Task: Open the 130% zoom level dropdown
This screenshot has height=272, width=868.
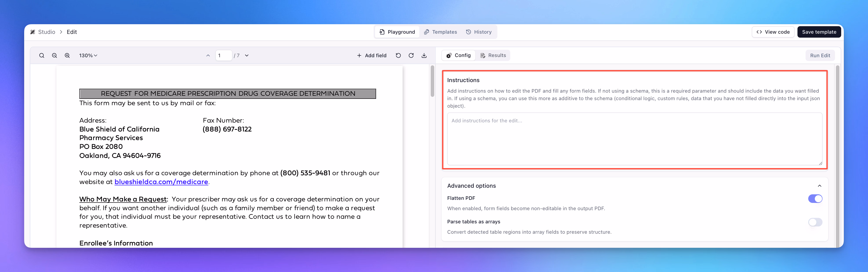Action: point(88,56)
